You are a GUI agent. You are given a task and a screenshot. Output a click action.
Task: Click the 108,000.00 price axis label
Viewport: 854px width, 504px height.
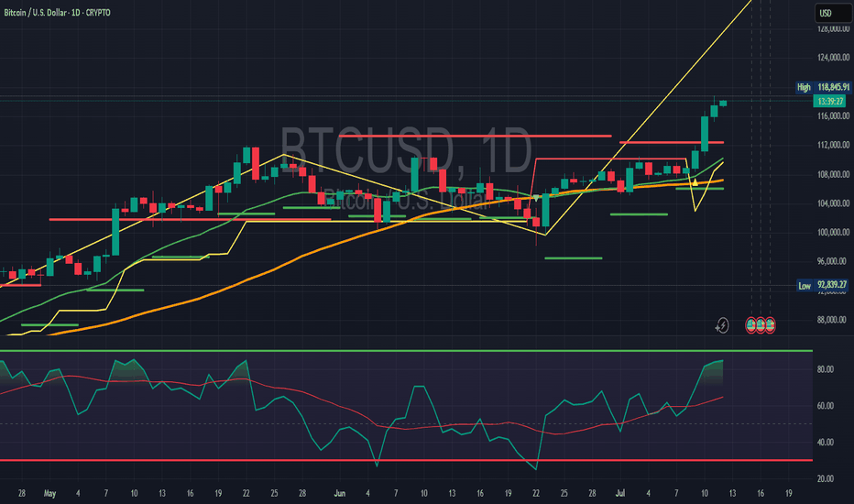click(833, 174)
